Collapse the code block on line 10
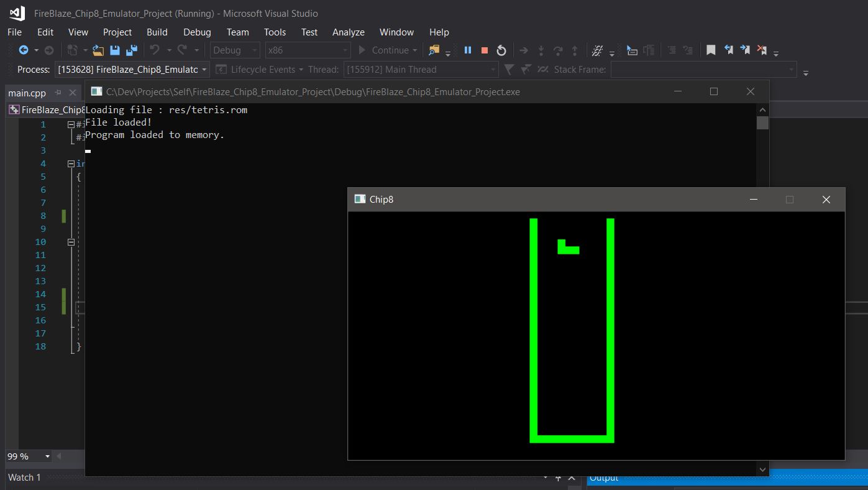Image resolution: width=868 pixels, height=490 pixels. pyautogui.click(x=71, y=241)
